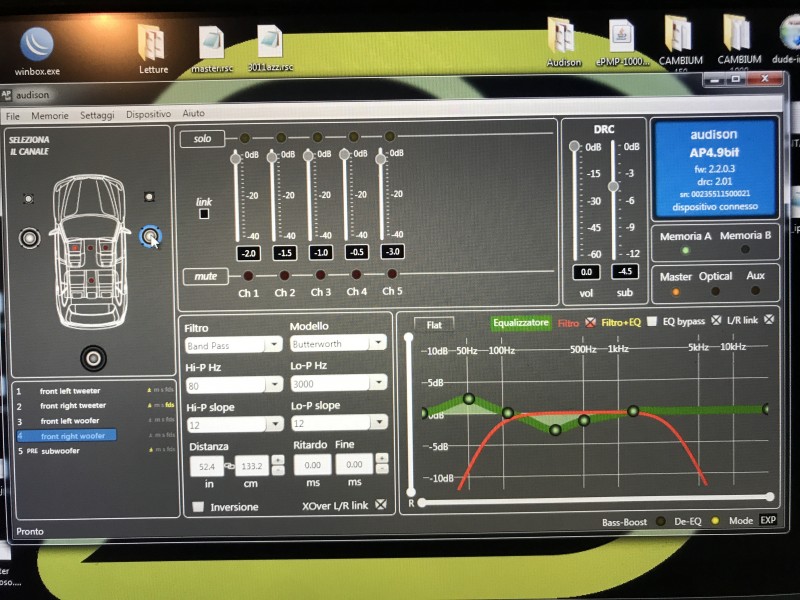800x600 pixels.
Task: Click the Flat equalizer button
Action: [434, 325]
